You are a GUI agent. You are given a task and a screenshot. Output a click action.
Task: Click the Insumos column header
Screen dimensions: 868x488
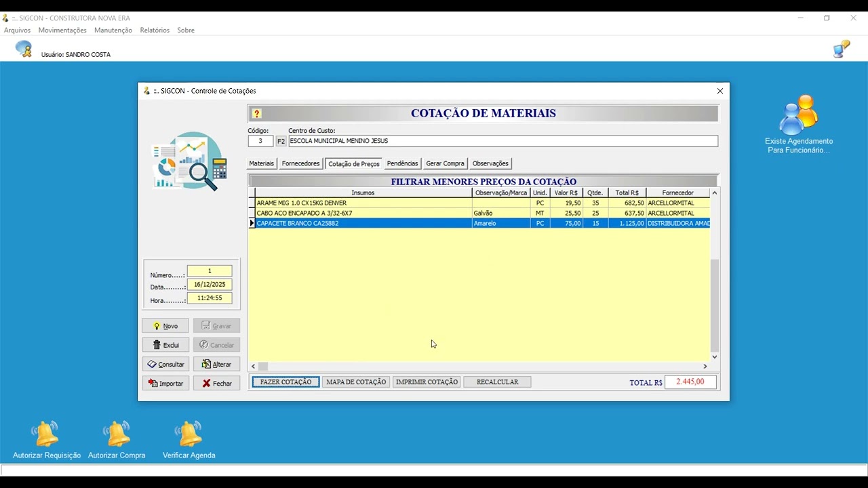coord(363,193)
